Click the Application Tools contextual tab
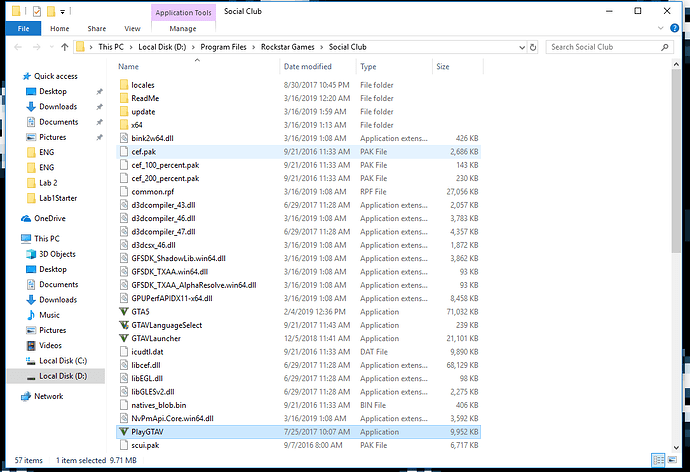Viewport: 690px width, 472px height. pos(183,12)
